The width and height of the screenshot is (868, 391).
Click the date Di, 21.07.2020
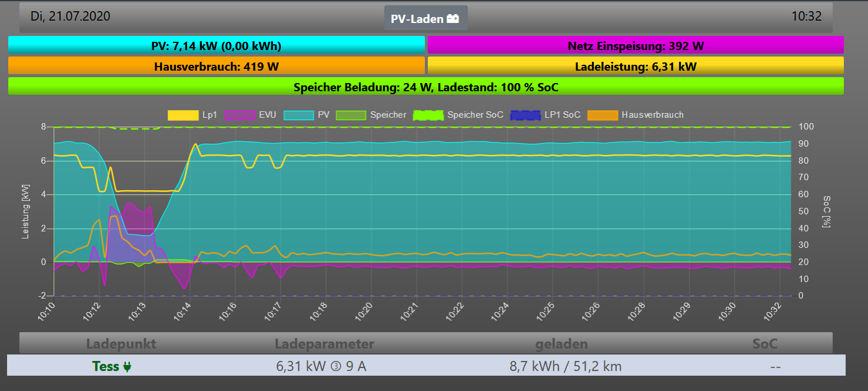(70, 16)
